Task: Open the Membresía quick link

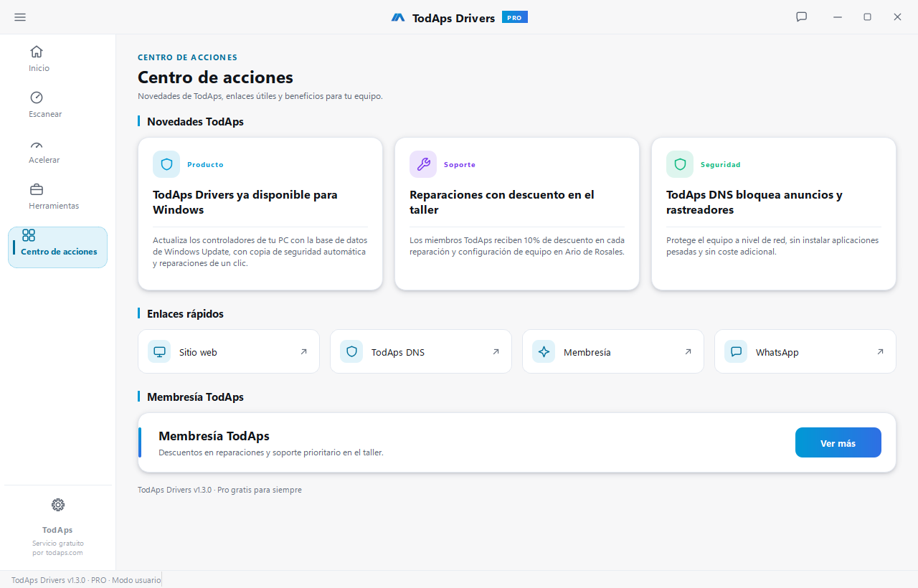Action: 613,351
